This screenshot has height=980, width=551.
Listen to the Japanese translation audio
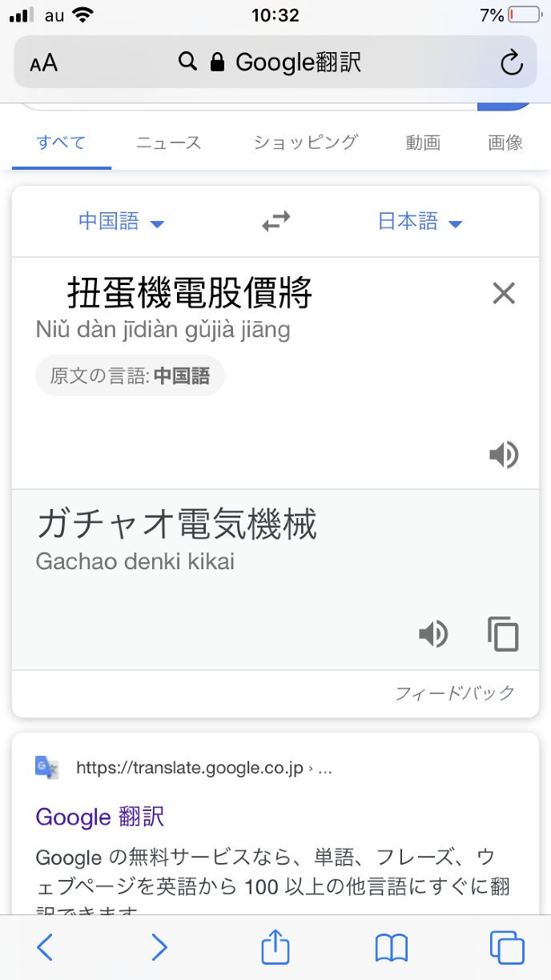[433, 634]
